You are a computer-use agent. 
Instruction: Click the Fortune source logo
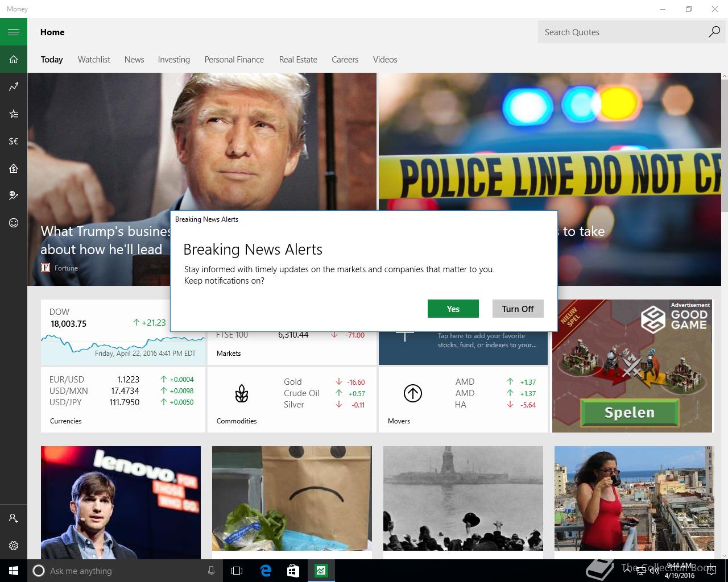[45, 268]
